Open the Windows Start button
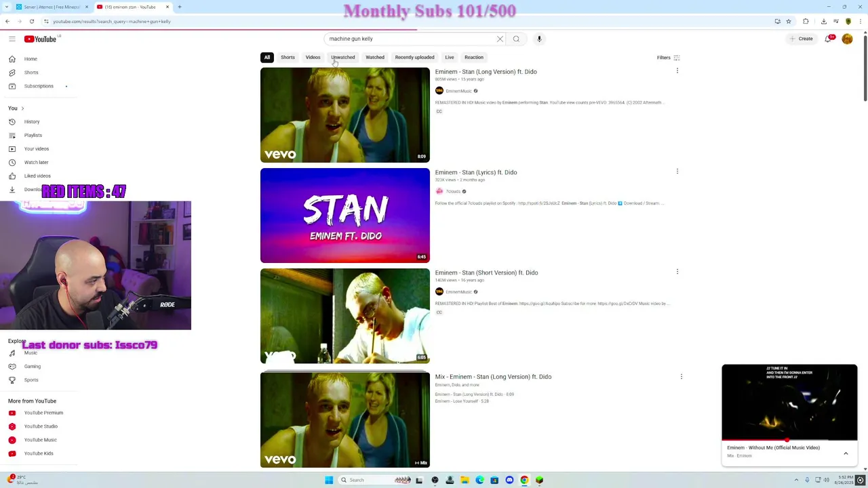 [x=329, y=480]
